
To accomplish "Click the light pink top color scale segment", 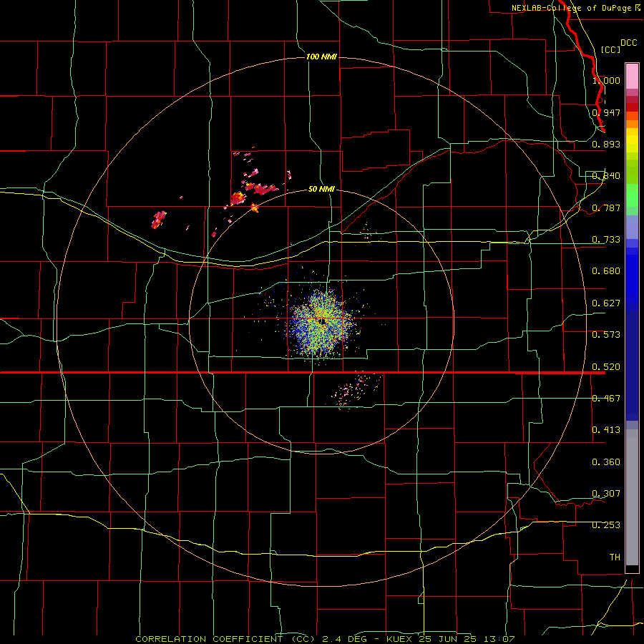I will tap(632, 76).
